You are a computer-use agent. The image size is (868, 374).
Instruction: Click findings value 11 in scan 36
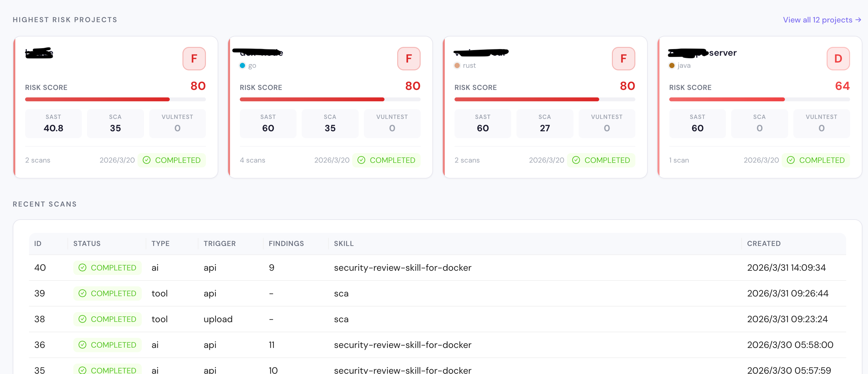tap(271, 345)
